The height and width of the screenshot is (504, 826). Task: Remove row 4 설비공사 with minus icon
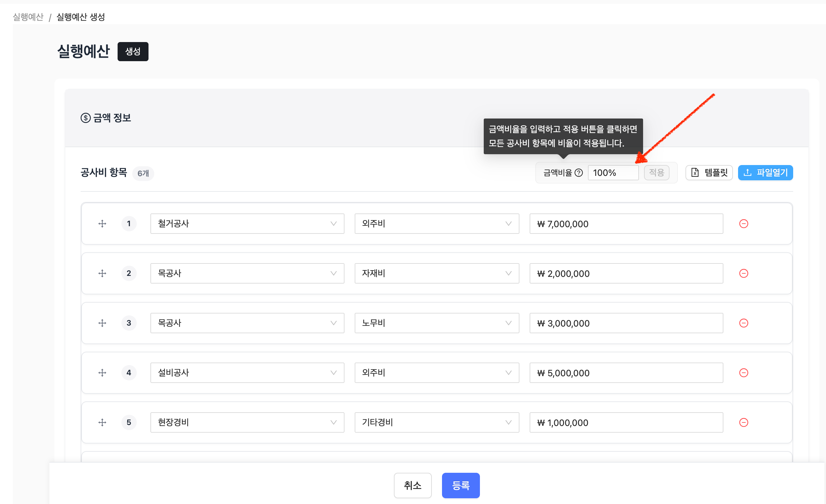pos(743,373)
